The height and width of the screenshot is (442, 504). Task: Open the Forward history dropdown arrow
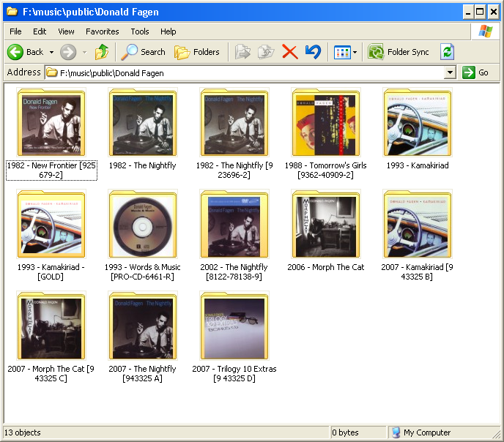84,52
